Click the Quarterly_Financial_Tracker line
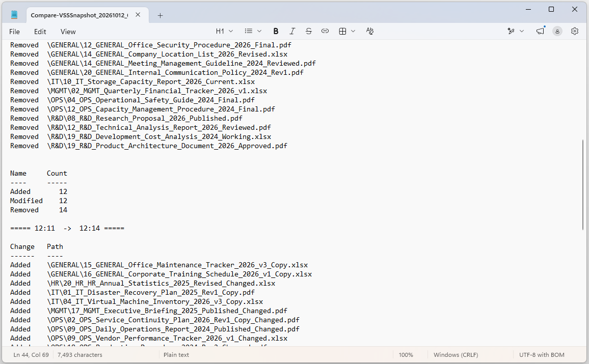589x364 pixels. [x=139, y=91]
